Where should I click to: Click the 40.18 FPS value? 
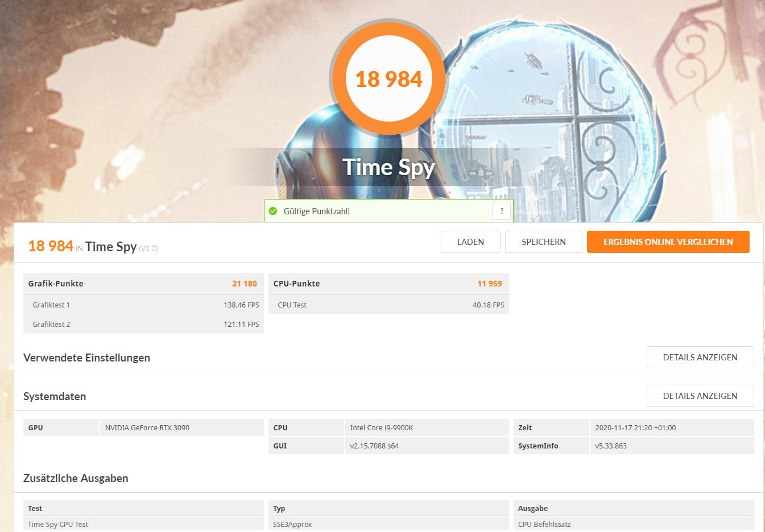pyautogui.click(x=488, y=305)
